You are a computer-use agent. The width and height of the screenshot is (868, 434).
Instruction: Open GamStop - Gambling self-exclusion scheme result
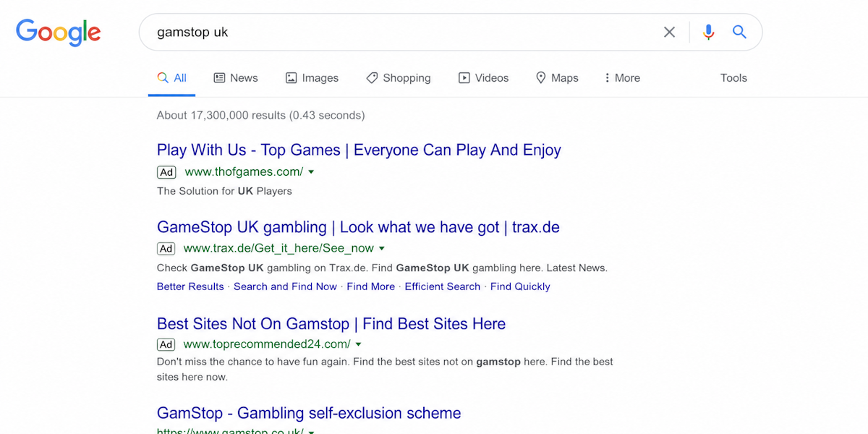click(309, 413)
